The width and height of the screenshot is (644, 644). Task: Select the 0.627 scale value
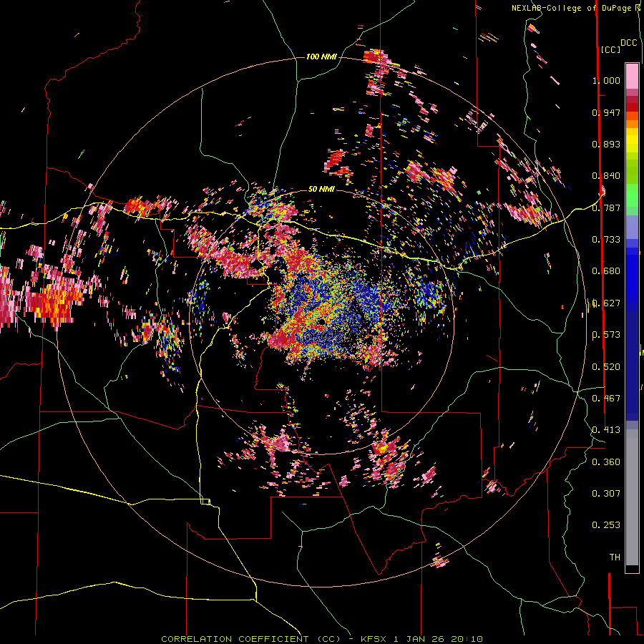pos(606,303)
